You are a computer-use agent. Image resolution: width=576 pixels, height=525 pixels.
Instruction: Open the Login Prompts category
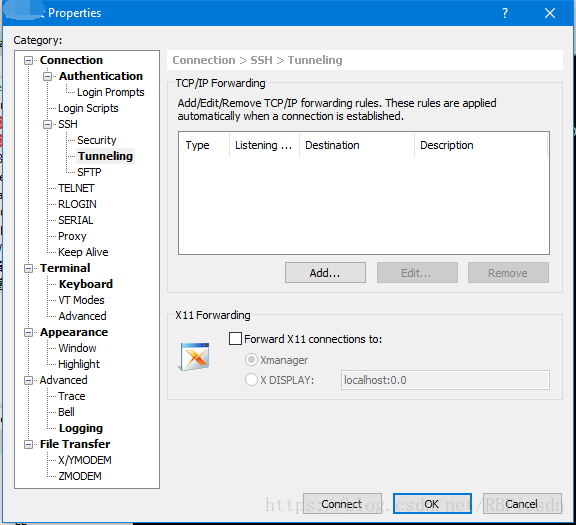[111, 92]
